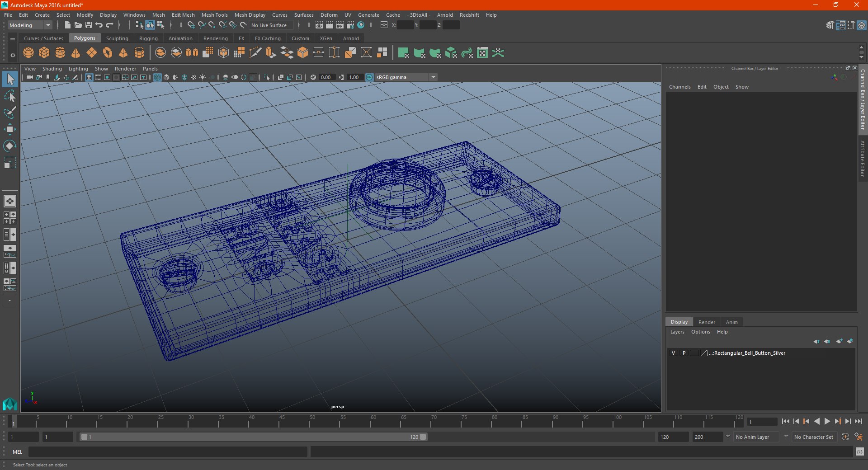Click the Open Scene folder icon
This screenshot has height=470, width=868.
(78, 25)
